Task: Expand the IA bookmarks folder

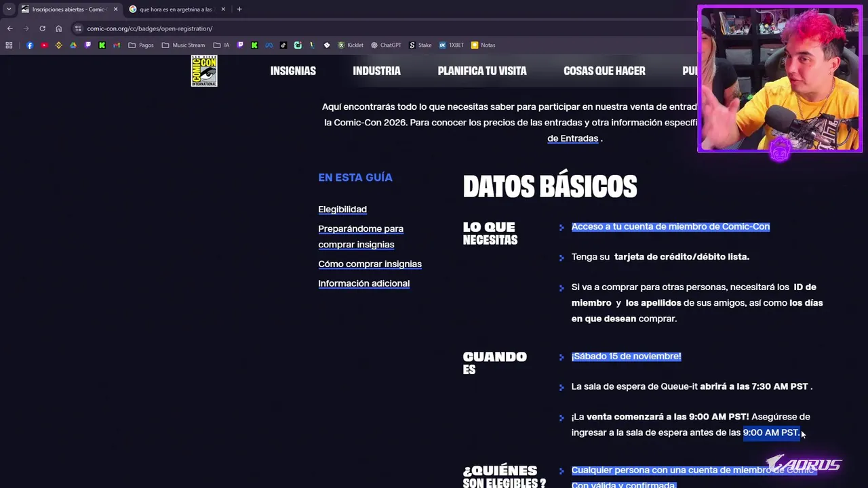Action: tap(222, 45)
